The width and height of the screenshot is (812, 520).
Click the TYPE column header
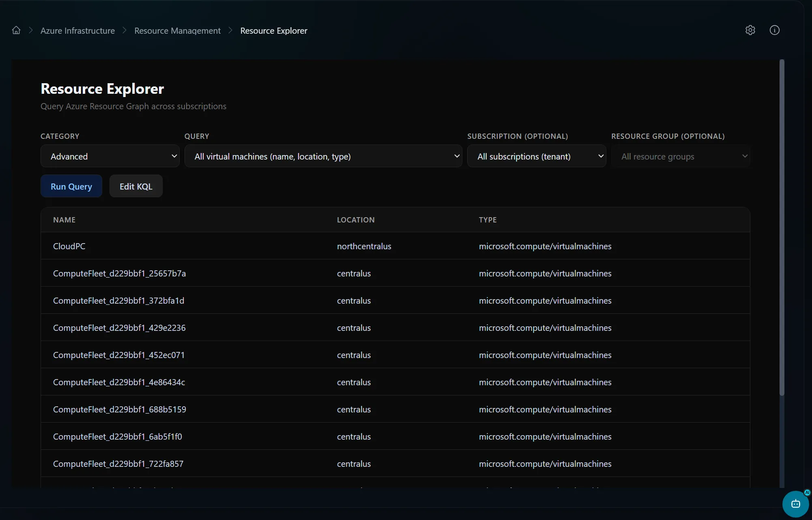point(488,220)
